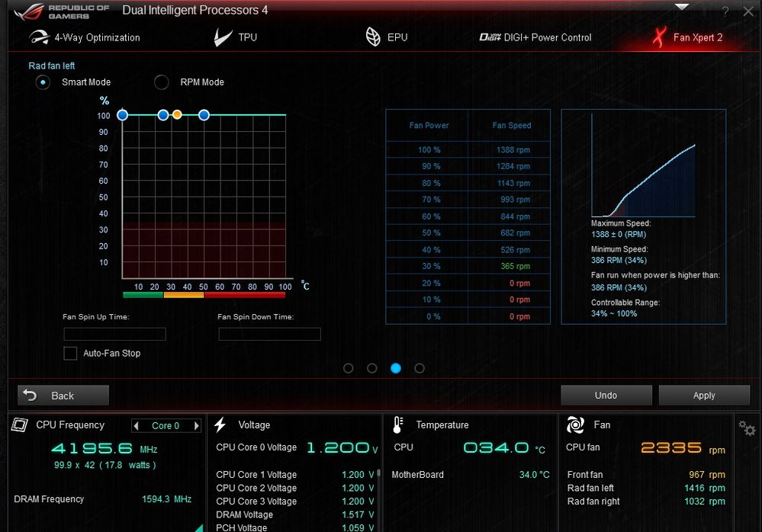This screenshot has width=762, height=532.
Task: Select RPM Mode radio button
Action: [162, 82]
